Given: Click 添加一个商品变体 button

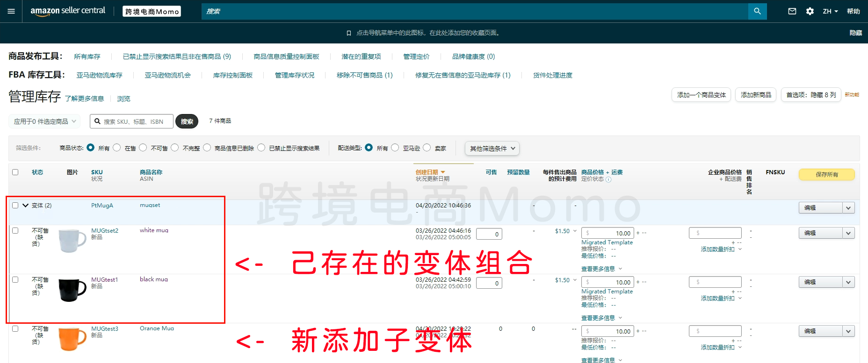Looking at the screenshot, I should coord(701,95).
